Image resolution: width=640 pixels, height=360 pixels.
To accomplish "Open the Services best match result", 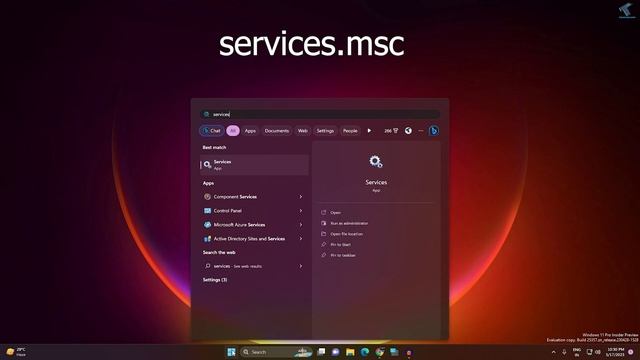I will coord(254,165).
